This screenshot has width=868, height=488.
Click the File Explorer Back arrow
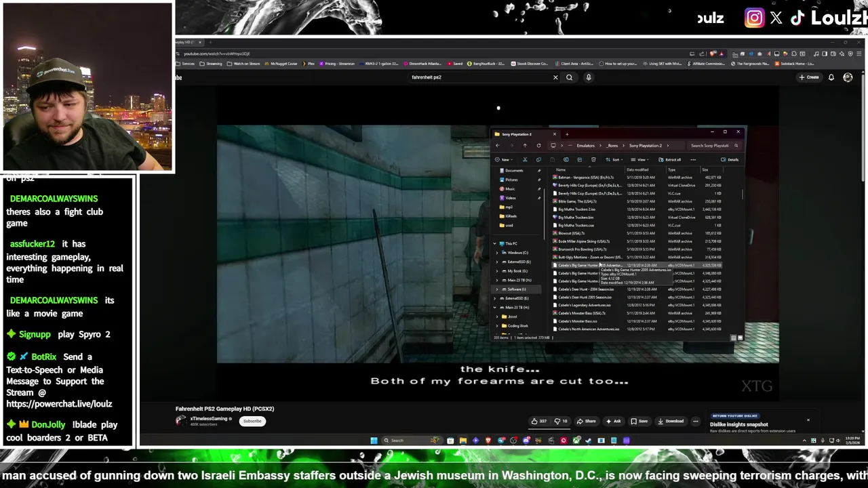(498, 146)
